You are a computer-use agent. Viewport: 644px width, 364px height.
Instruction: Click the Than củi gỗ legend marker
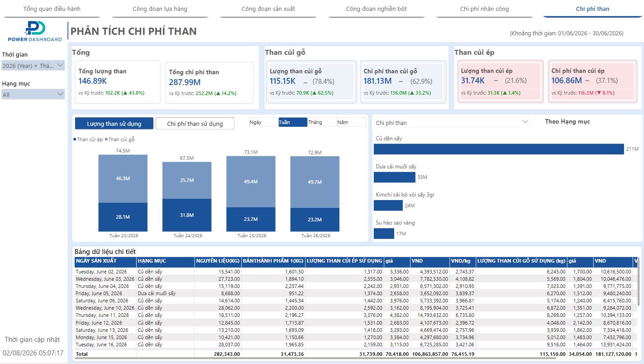(106, 139)
